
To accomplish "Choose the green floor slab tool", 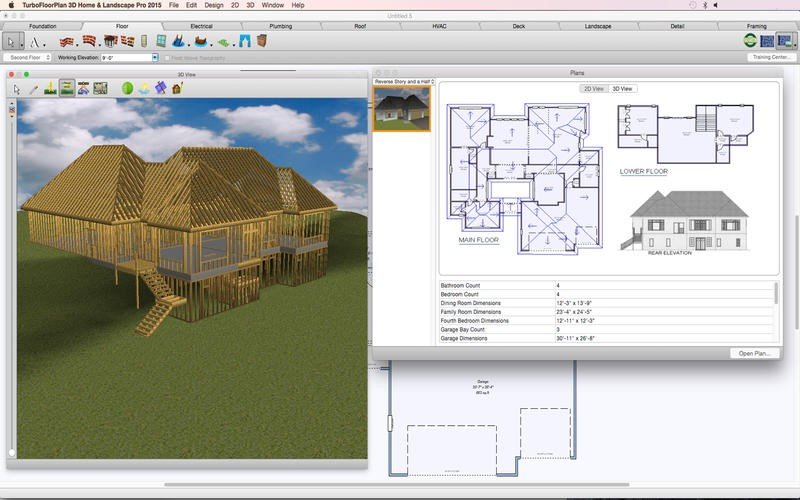I will pyautogui.click(x=223, y=42).
